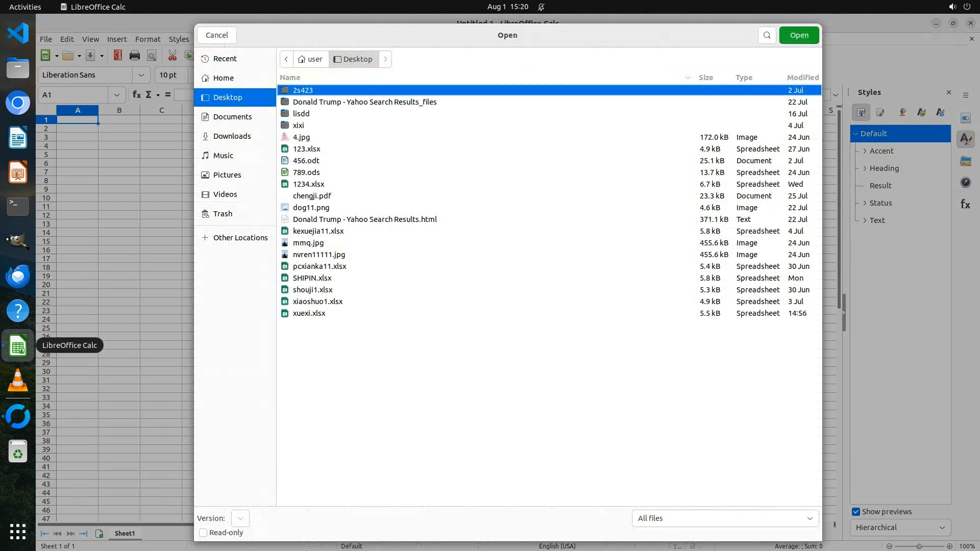Viewport: 980px width, 551px height.
Task: Open the Hierarchical styles dropdown
Action: (900, 528)
